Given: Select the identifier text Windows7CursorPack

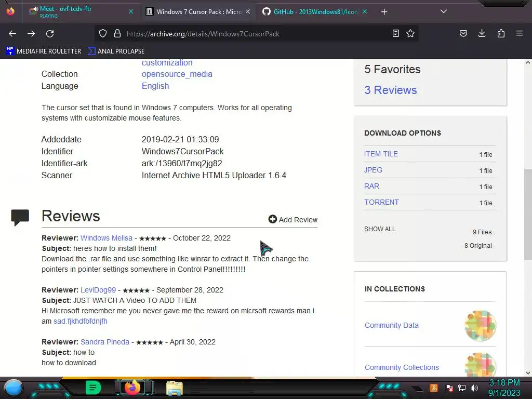Looking at the screenshot, I should coord(182,151).
